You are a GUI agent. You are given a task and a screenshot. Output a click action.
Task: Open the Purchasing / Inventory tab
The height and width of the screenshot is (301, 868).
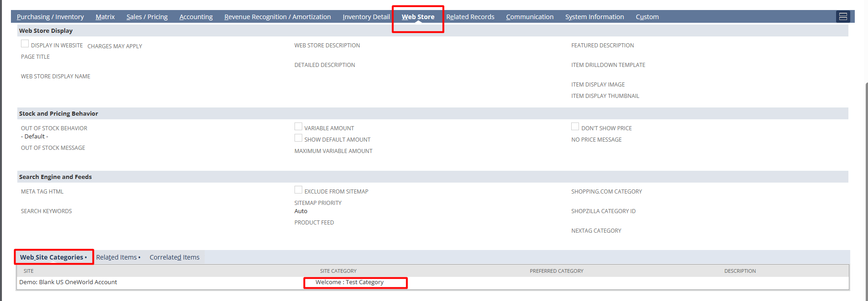(50, 17)
